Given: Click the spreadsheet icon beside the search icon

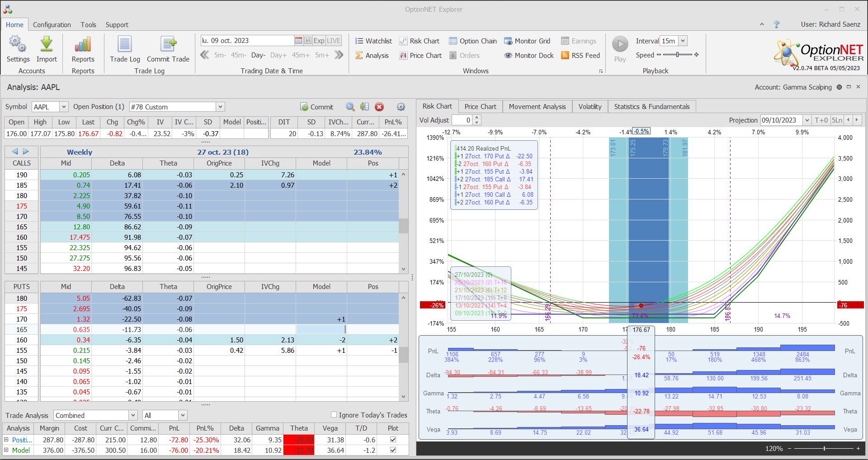Looking at the screenshot, I should click(365, 107).
